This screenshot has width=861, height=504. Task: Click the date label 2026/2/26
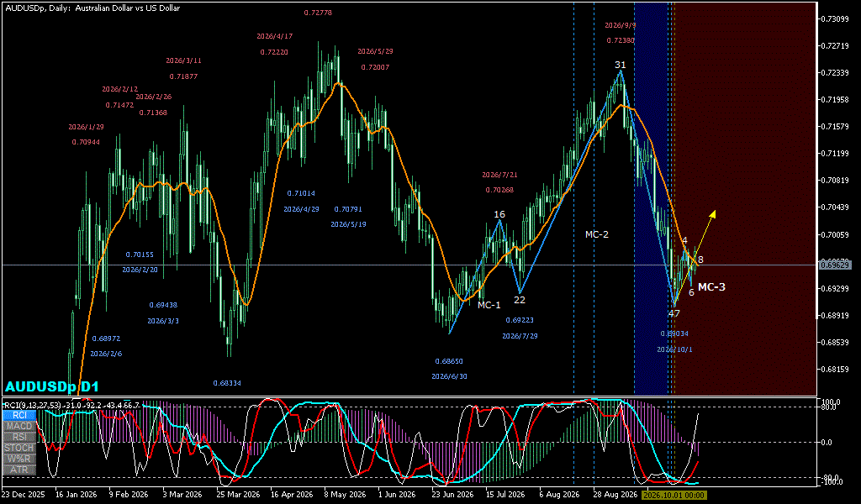[x=154, y=97]
